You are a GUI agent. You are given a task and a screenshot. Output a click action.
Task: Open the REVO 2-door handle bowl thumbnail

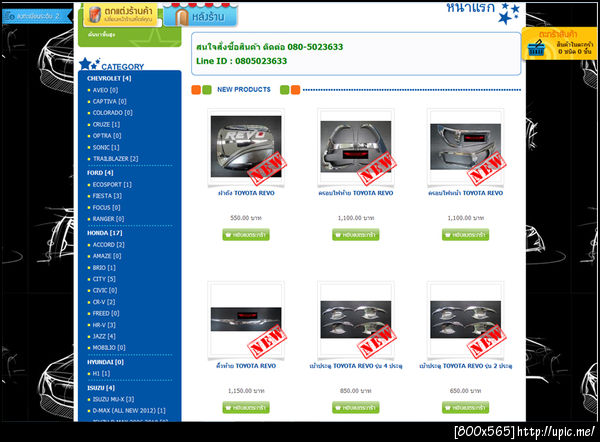pos(465,319)
